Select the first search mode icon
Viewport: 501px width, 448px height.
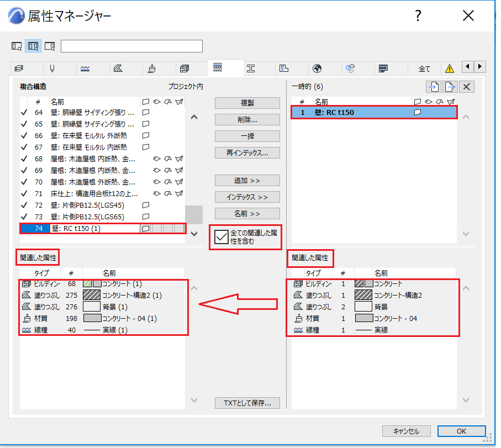pos(17,46)
